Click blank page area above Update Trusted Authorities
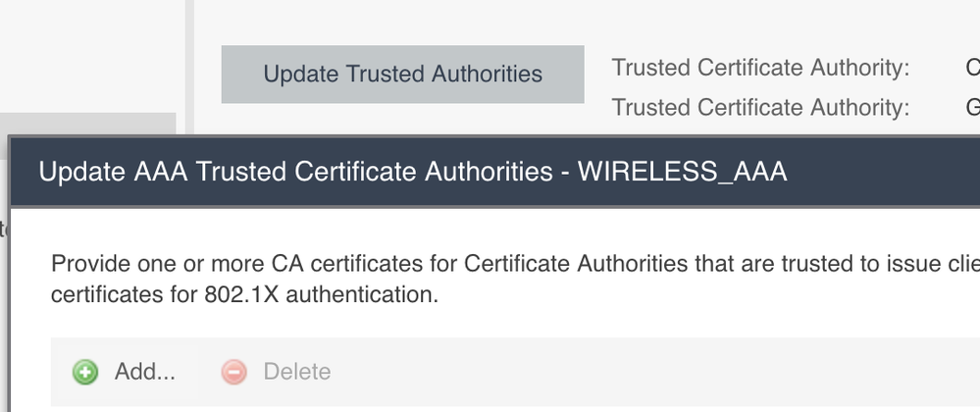The height and width of the screenshot is (412, 980). [402, 22]
